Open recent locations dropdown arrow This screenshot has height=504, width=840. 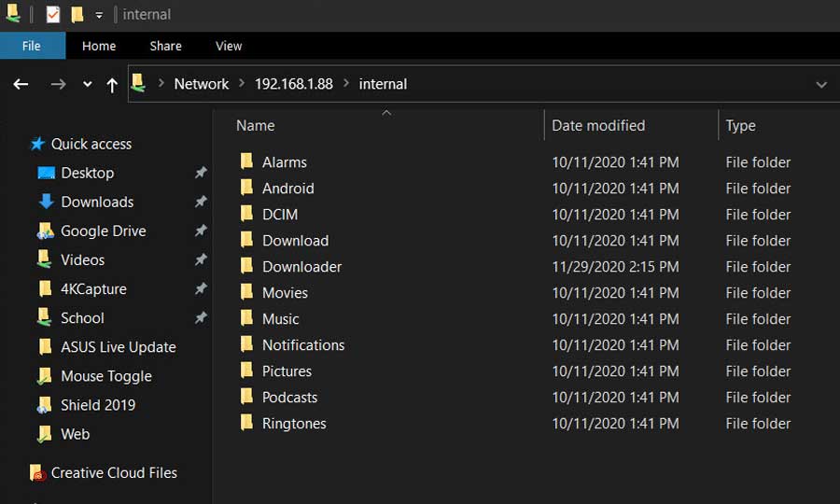coord(88,84)
